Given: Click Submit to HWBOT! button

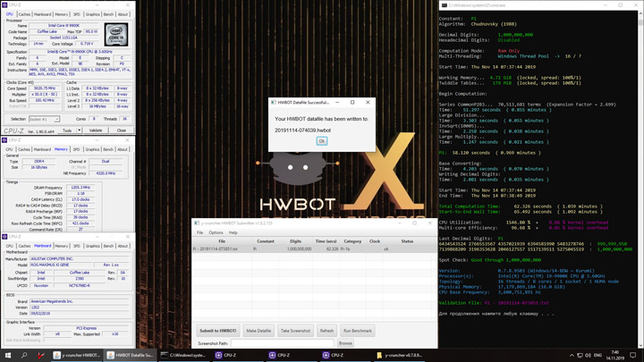Looking at the screenshot, I should [x=218, y=331].
